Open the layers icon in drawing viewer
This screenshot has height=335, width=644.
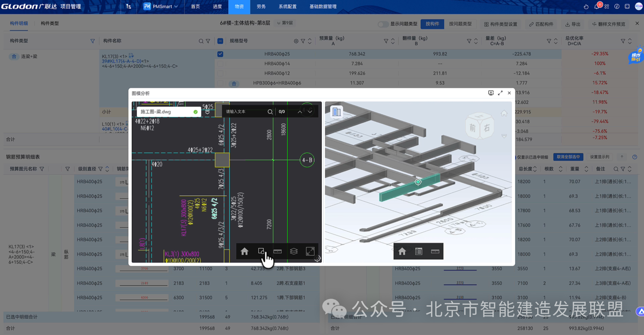coord(294,251)
